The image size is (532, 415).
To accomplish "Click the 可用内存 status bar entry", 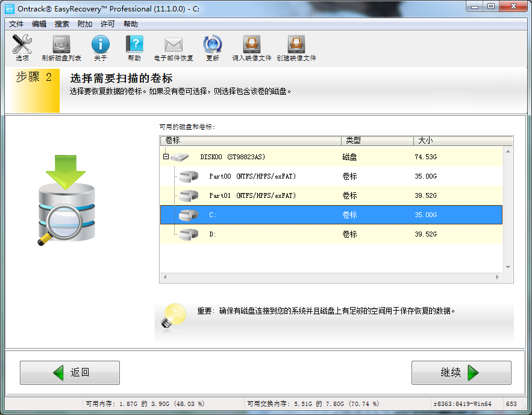I will pyautogui.click(x=145, y=404).
